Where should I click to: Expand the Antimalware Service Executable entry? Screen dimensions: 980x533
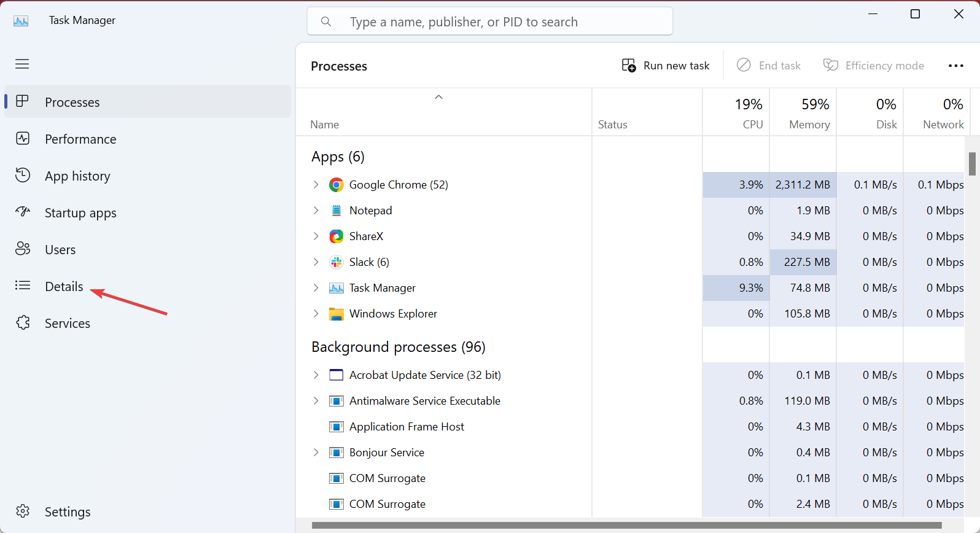click(x=316, y=401)
